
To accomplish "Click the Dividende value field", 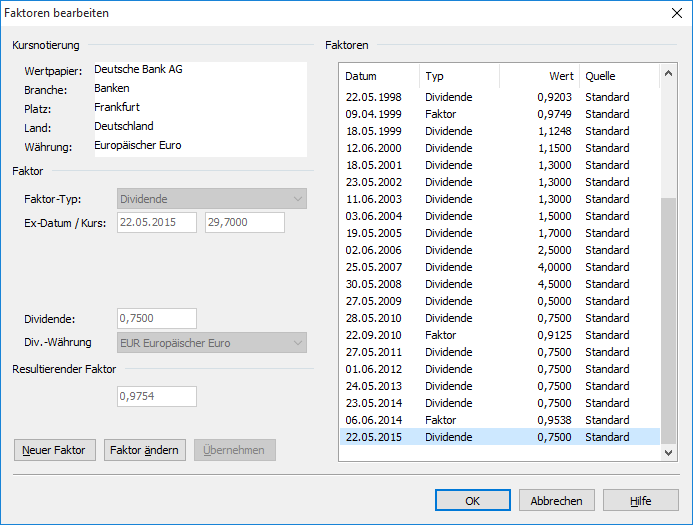I will [157, 318].
